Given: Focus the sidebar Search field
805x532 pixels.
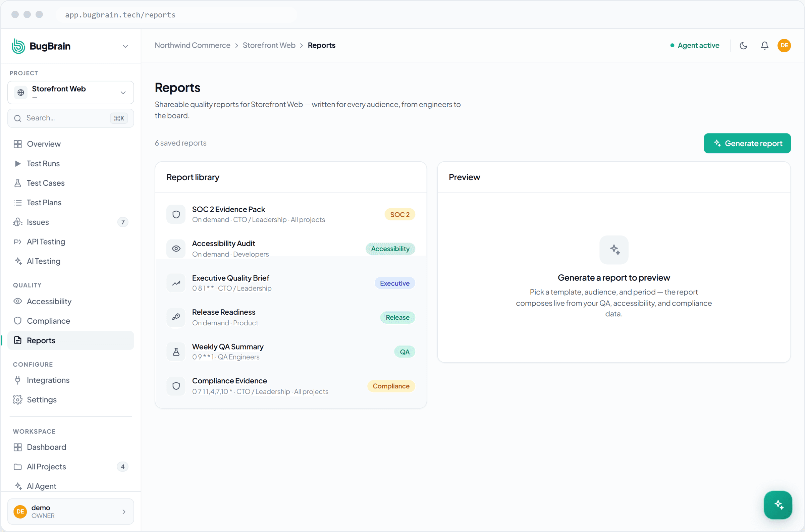Looking at the screenshot, I should [70, 118].
